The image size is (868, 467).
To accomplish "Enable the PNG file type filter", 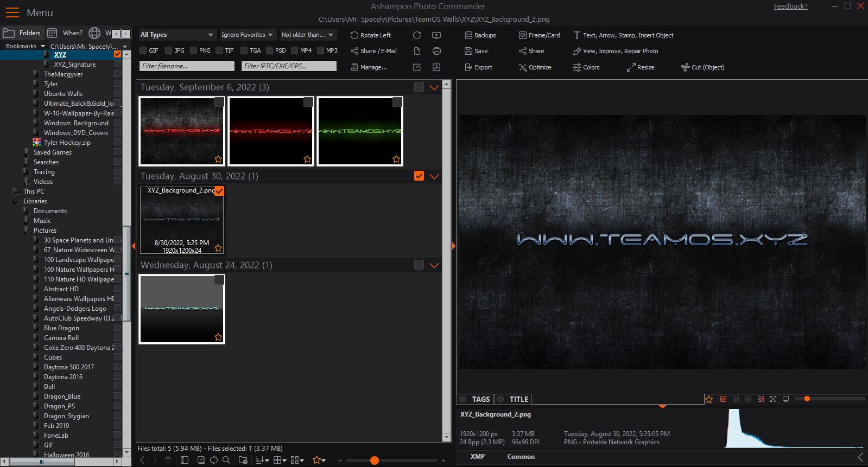I will click(194, 50).
